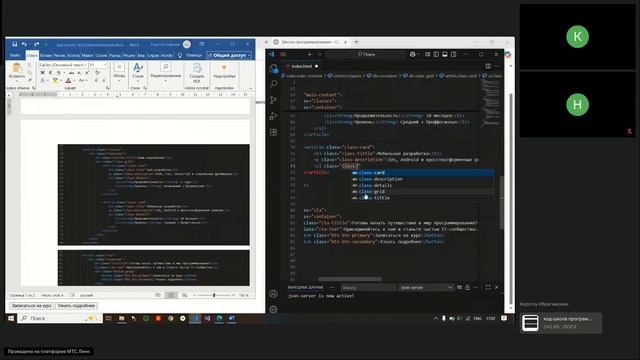This screenshot has height=360, width=640.
Task: Open the Windows Start menu
Action: pos(11,318)
